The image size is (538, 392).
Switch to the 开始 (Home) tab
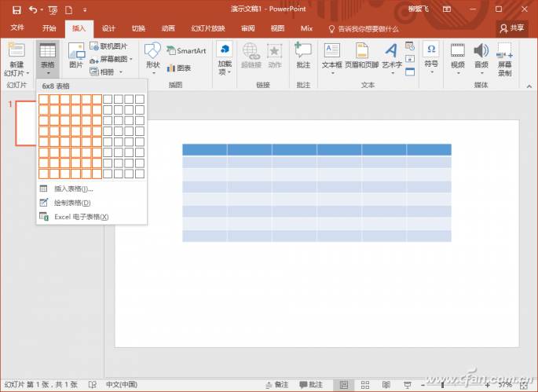(49, 28)
